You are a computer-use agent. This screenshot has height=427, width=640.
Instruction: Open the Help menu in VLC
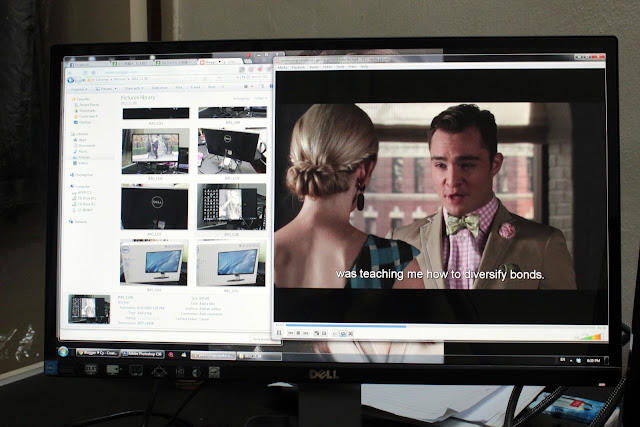(364, 67)
